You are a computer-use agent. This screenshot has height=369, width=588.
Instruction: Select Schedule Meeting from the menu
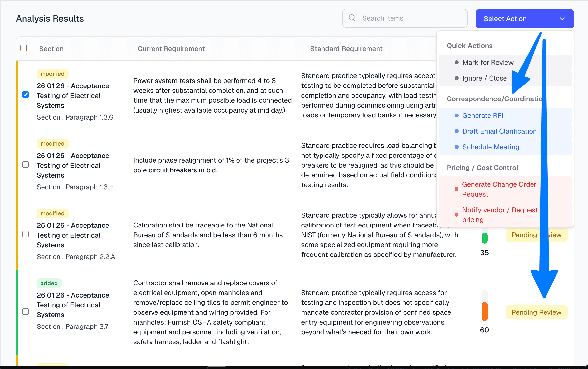click(x=490, y=147)
